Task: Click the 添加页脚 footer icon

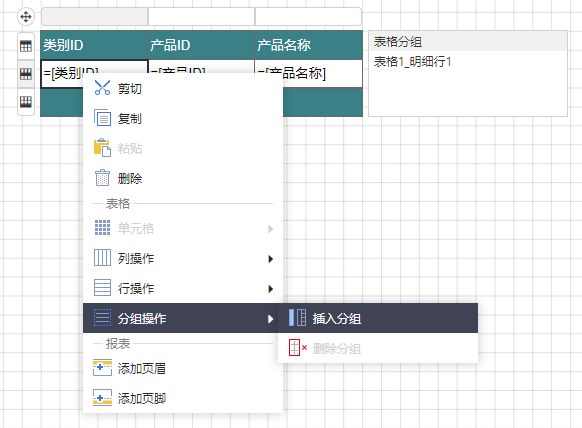Action: 102,398
